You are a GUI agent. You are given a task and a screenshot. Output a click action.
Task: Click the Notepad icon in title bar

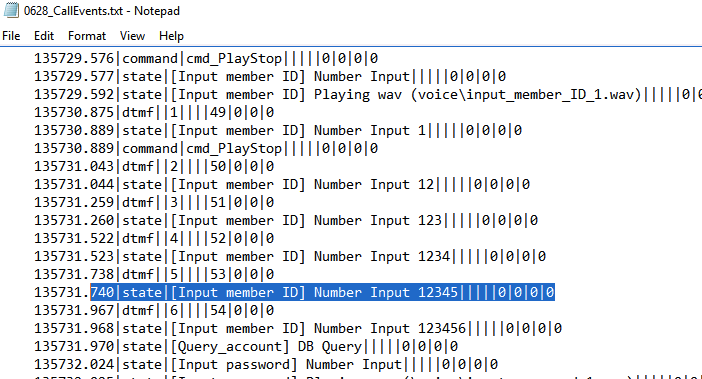(x=11, y=10)
